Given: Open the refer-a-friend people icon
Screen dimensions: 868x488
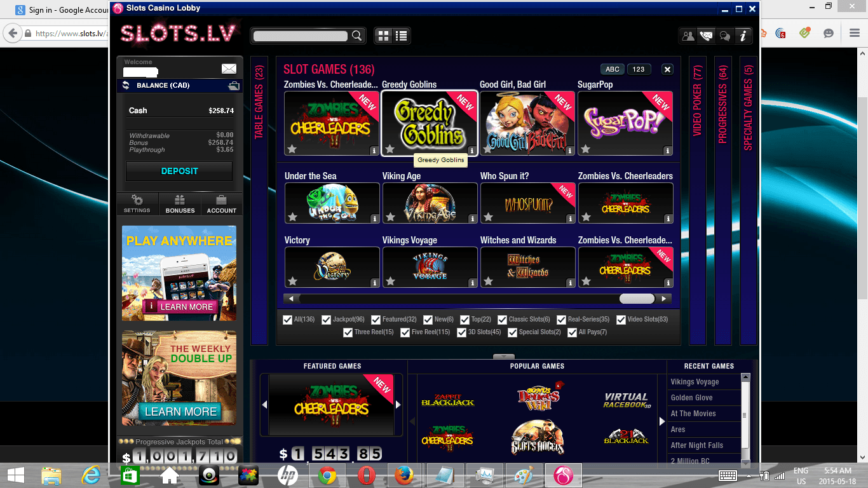Looking at the screenshot, I should pos(688,36).
